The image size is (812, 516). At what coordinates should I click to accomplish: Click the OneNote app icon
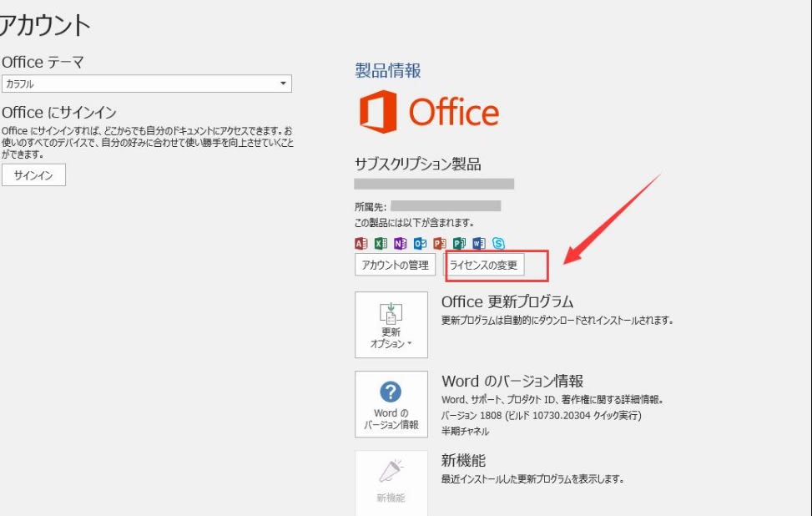click(x=401, y=243)
